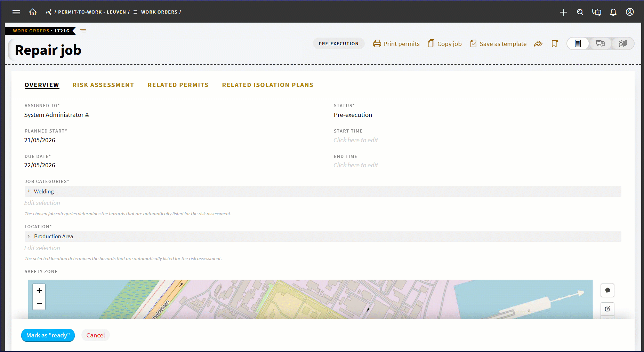Go to the home page icon
This screenshot has height=352, width=644.
(33, 12)
